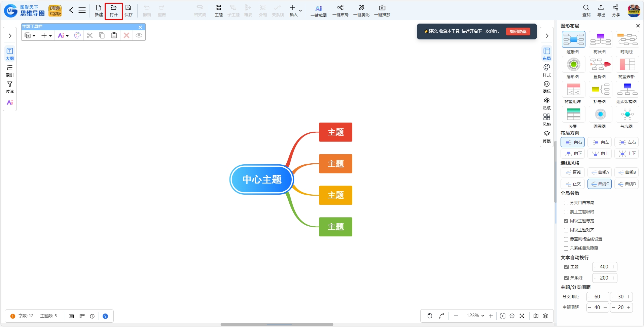This screenshot has height=327, width=644.
Task: Select the timeline (时间线) layout thumbnail
Action: click(627, 39)
